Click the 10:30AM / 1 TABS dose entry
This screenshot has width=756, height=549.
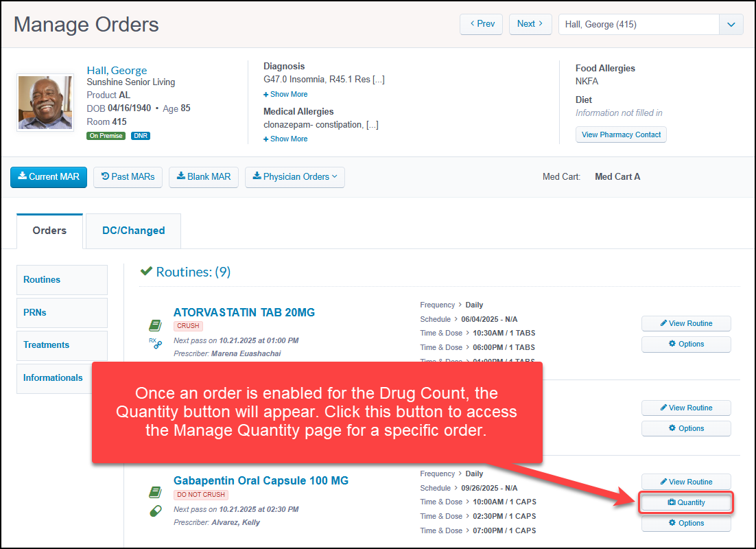[x=504, y=334]
